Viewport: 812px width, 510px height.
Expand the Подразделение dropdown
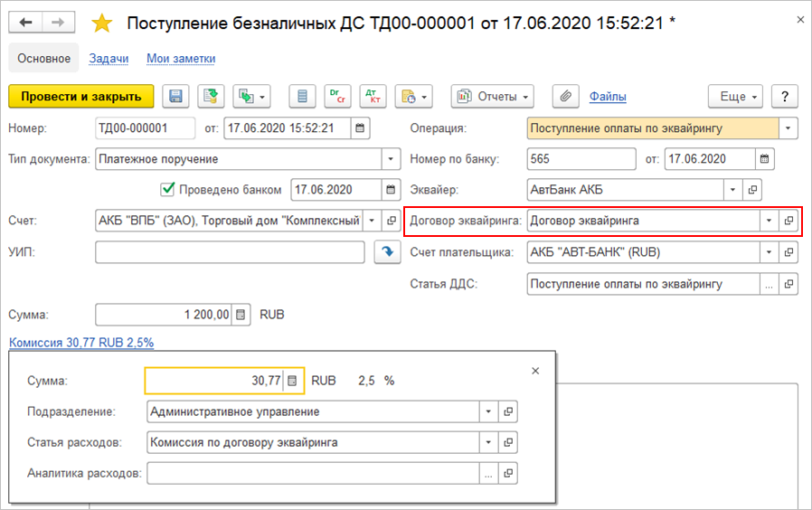488,411
